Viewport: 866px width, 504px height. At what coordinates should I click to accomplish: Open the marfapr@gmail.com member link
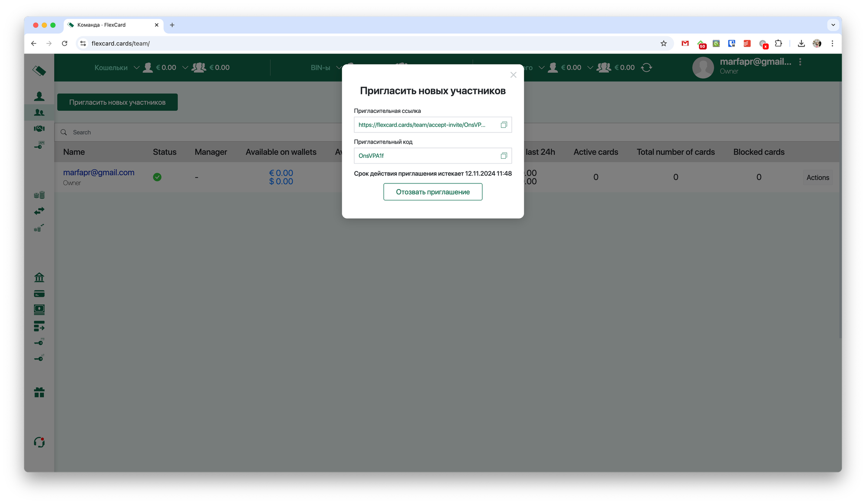pyautogui.click(x=99, y=173)
